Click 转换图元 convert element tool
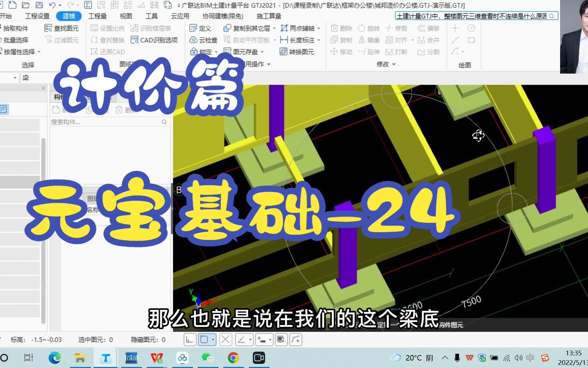The width and height of the screenshot is (588, 368). tap(297, 51)
